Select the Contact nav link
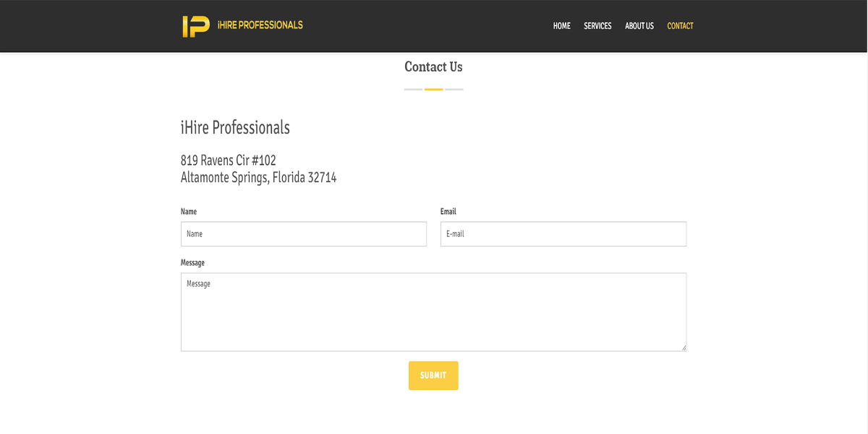The height and width of the screenshot is (434, 868). (x=680, y=26)
